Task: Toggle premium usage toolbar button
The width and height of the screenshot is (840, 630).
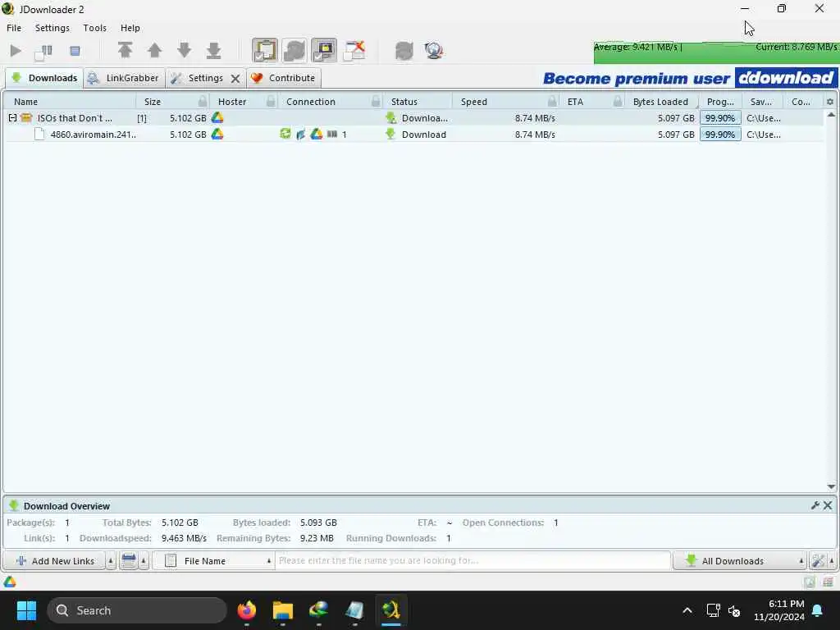Action: pos(323,50)
